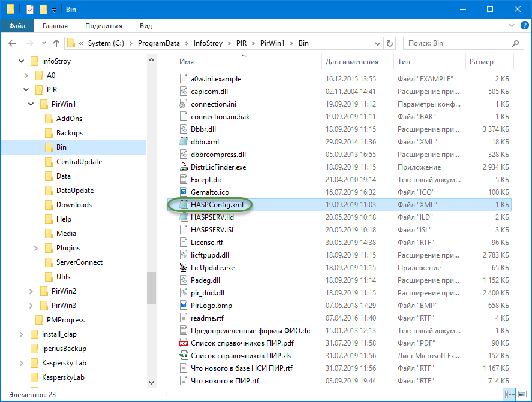Open the address bar history dropdown
The image size is (532, 402).
378,43
